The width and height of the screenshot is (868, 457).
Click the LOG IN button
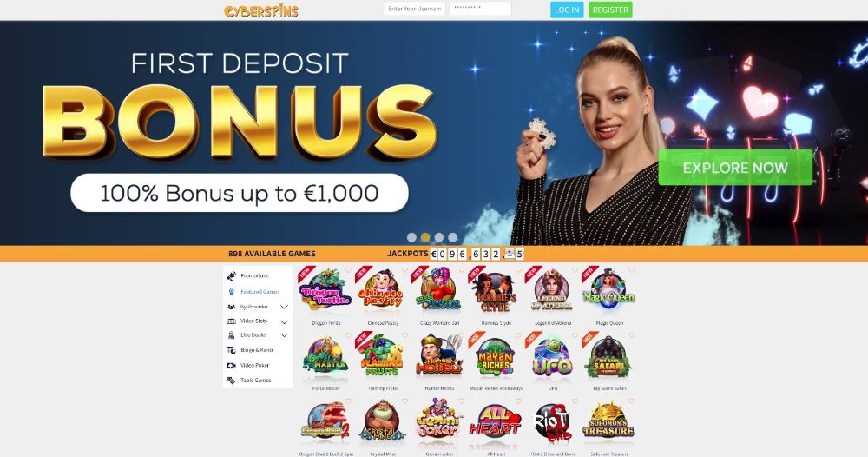click(x=567, y=10)
